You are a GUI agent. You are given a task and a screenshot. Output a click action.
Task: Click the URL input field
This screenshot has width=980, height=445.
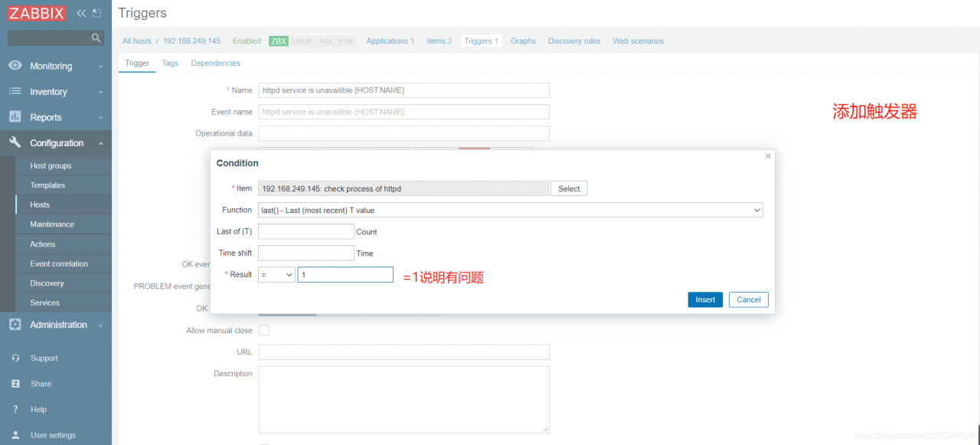(x=404, y=352)
